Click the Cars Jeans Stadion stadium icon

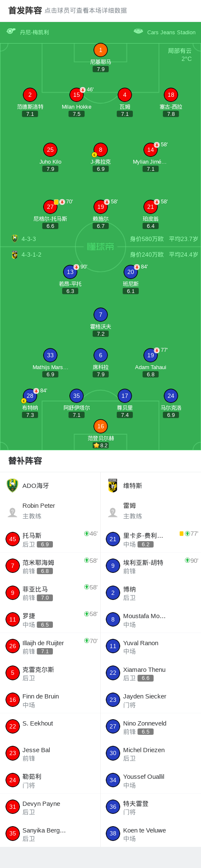click(x=138, y=31)
